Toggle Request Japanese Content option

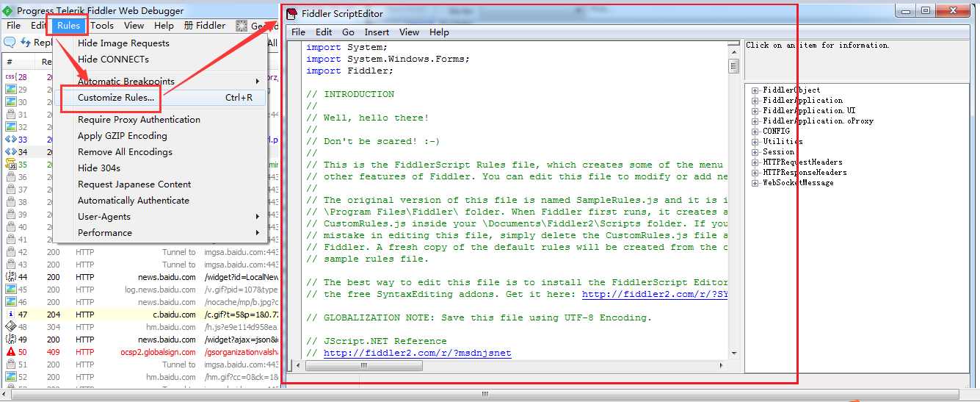134,184
